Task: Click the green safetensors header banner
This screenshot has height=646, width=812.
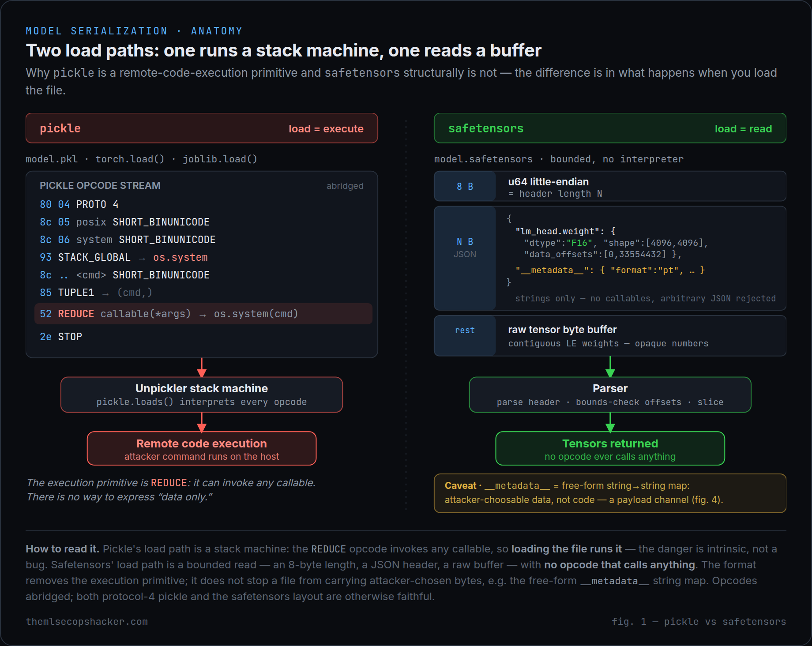Action: tap(610, 128)
